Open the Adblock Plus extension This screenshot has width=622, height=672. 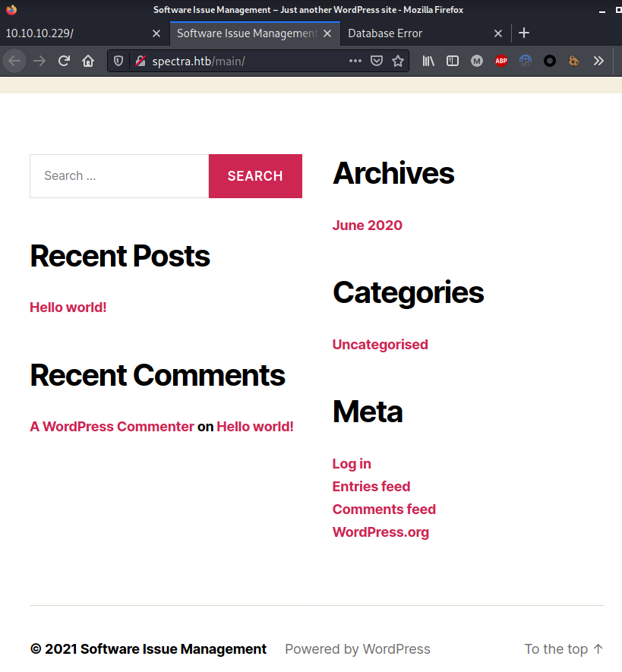(x=501, y=61)
